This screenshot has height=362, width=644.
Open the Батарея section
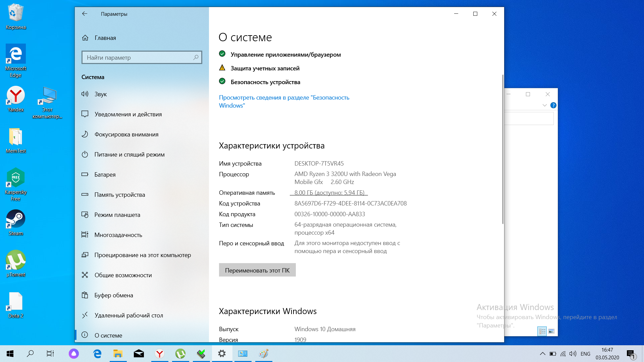pyautogui.click(x=105, y=175)
